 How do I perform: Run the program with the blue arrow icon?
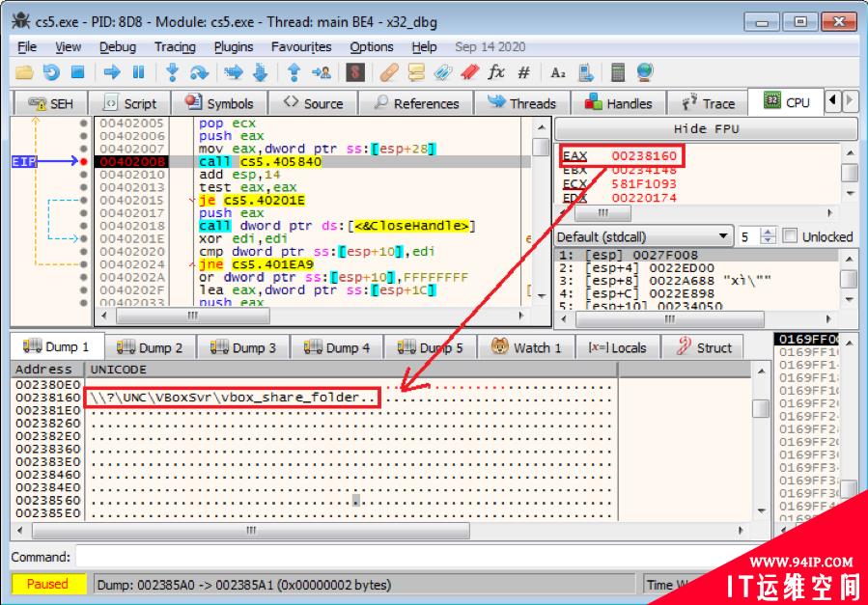coord(112,72)
